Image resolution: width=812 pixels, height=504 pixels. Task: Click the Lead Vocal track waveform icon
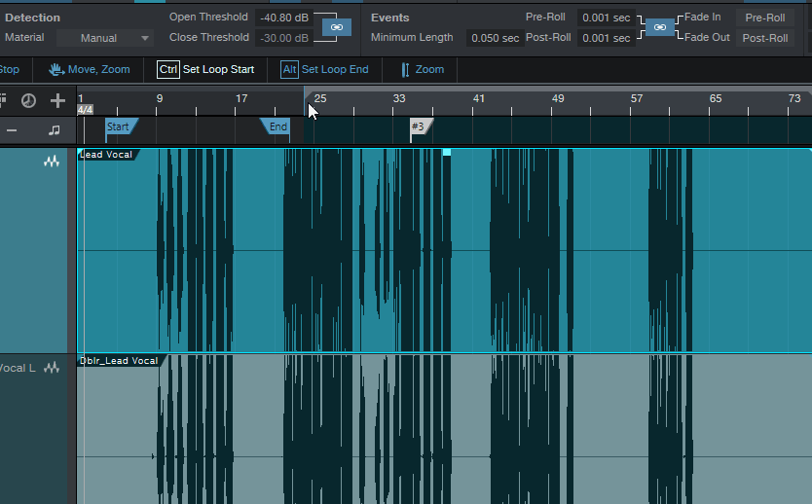pyautogui.click(x=52, y=162)
